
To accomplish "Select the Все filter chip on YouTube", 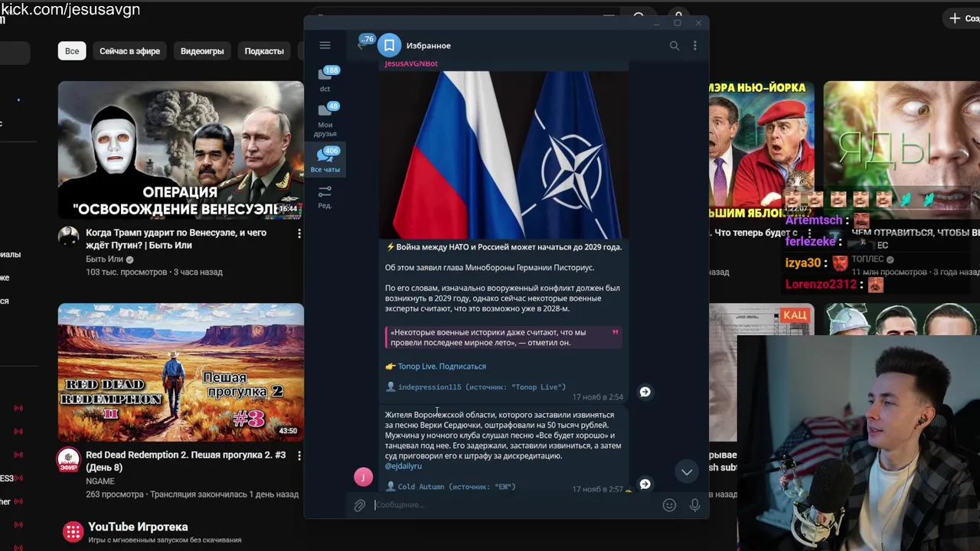I will point(72,51).
